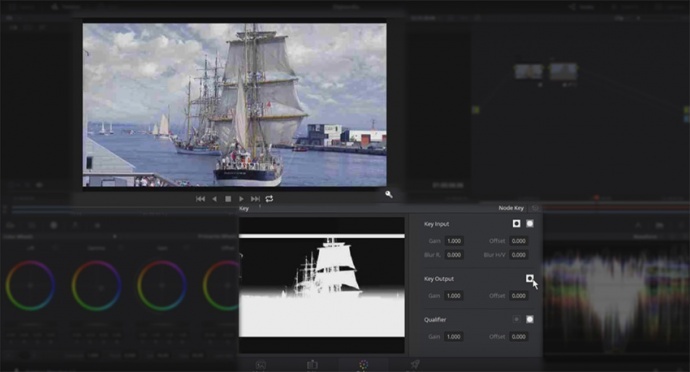690x372 pixels.
Task: Click the Qualifier heading
Action: (x=435, y=320)
